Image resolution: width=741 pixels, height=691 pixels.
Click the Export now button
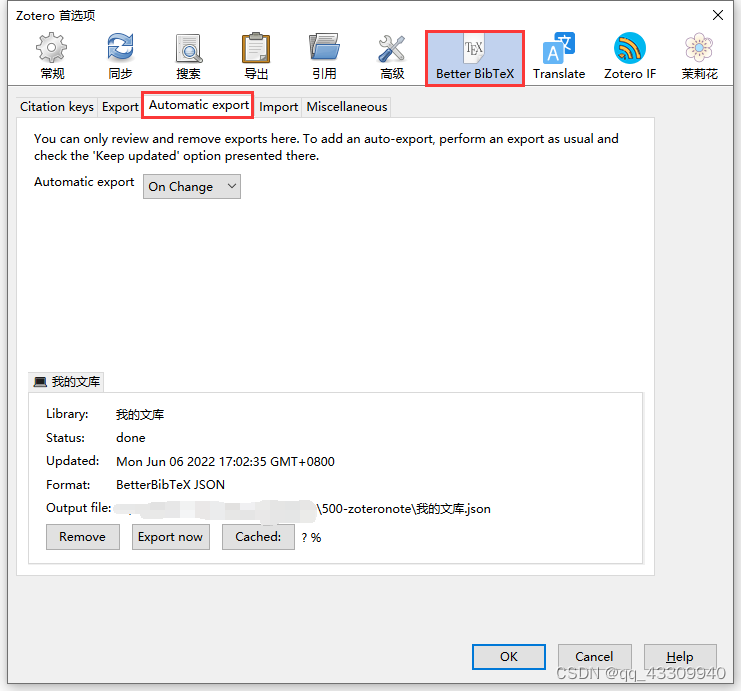pos(171,537)
